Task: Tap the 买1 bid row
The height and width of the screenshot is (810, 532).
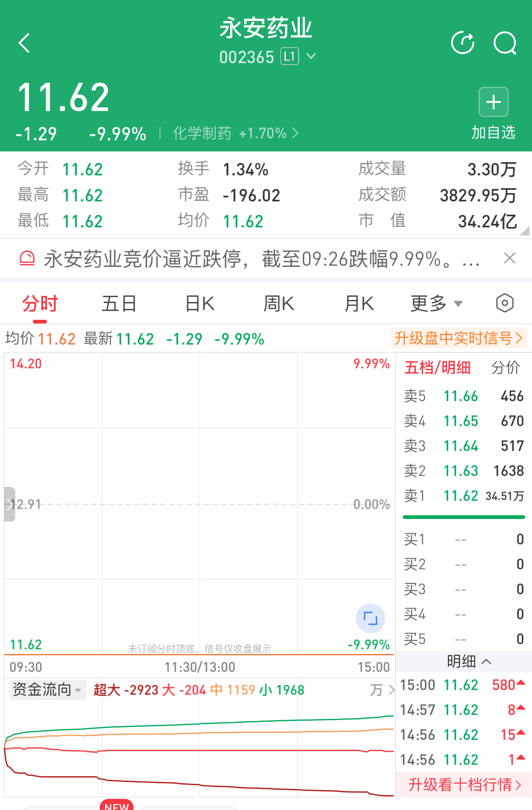Action: [x=464, y=539]
